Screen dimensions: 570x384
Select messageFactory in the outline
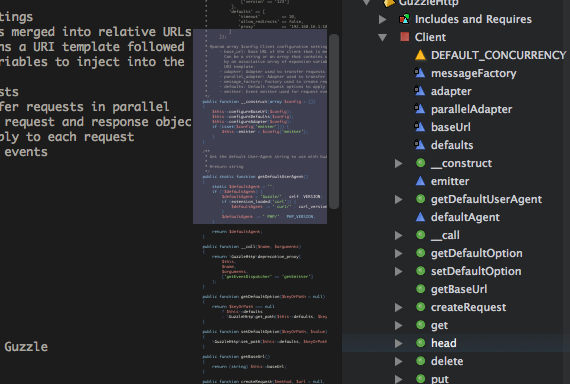click(474, 73)
